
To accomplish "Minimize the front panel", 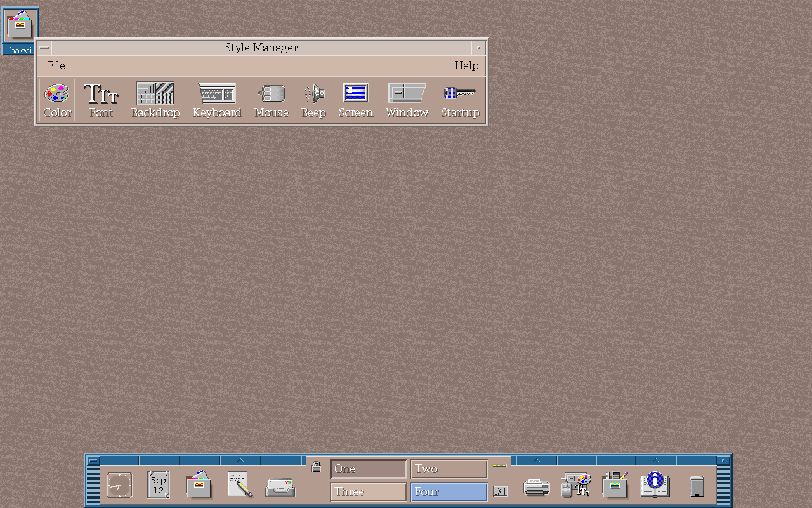I will pyautogui.click(x=723, y=460).
